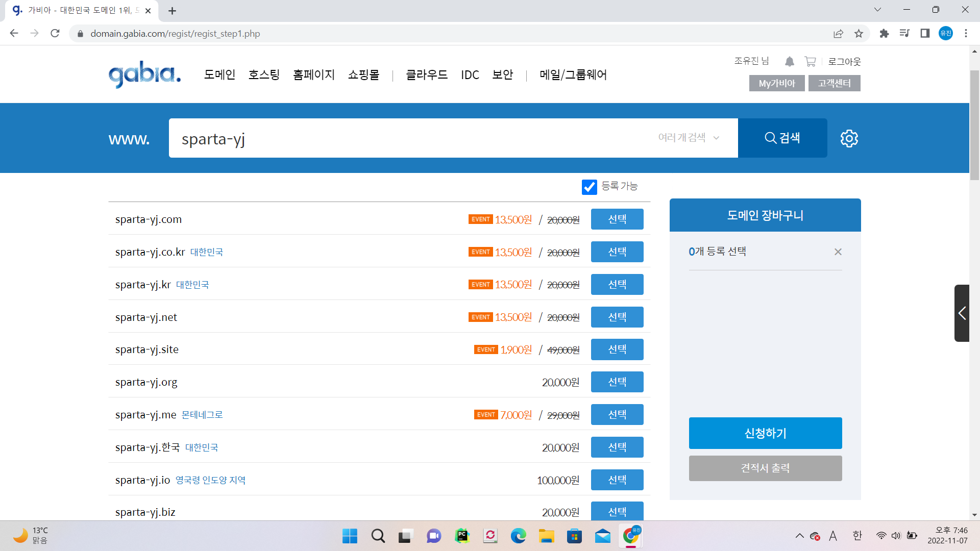
Task: Close the gabia browser tab
Action: point(148,11)
